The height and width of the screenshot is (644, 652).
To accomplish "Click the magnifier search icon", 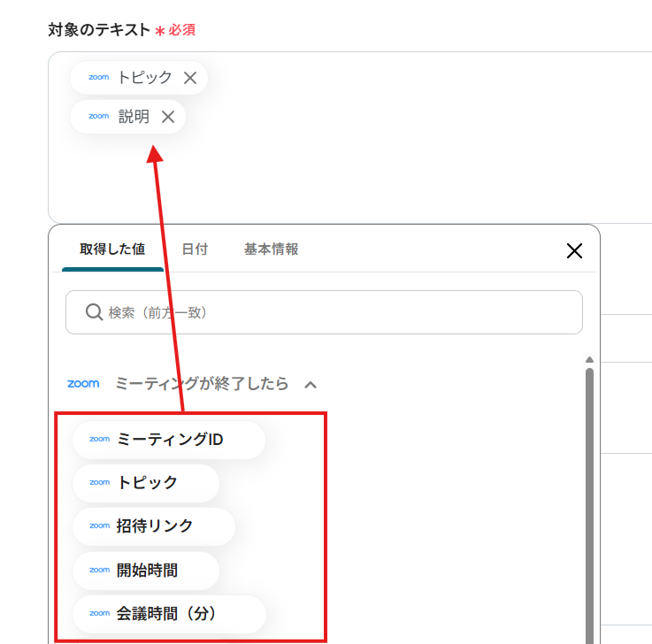I will click(94, 311).
